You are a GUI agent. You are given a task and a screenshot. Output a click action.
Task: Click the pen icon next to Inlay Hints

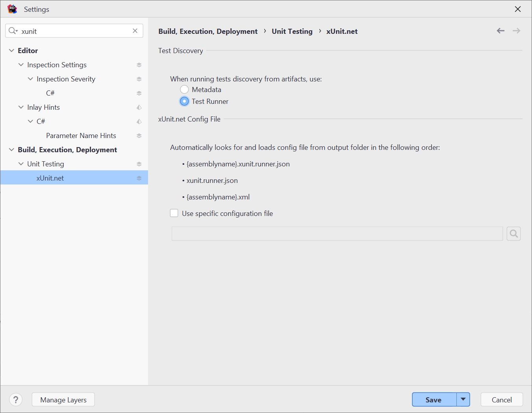139,107
